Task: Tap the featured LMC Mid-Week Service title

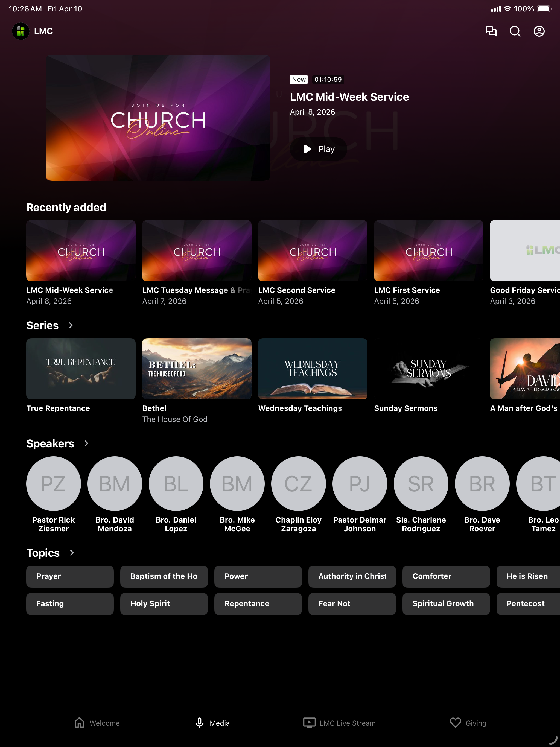Action: (349, 97)
